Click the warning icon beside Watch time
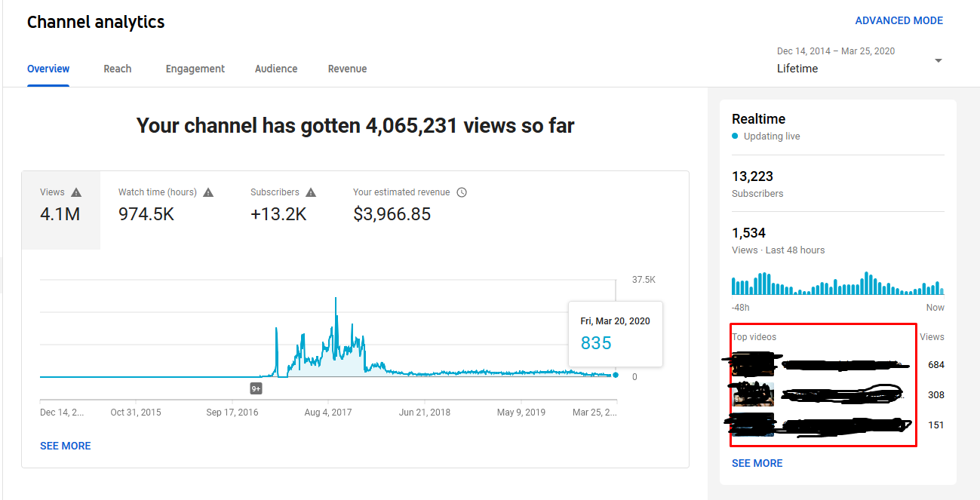 click(208, 192)
